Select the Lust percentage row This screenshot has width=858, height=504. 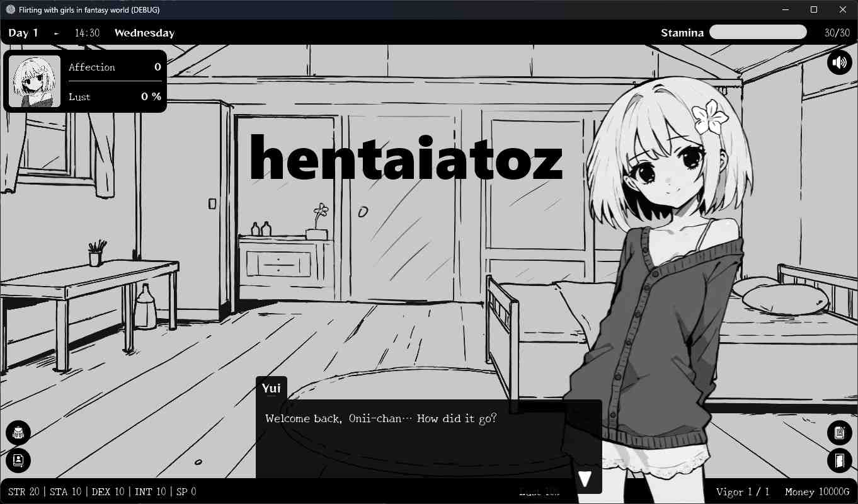click(115, 96)
